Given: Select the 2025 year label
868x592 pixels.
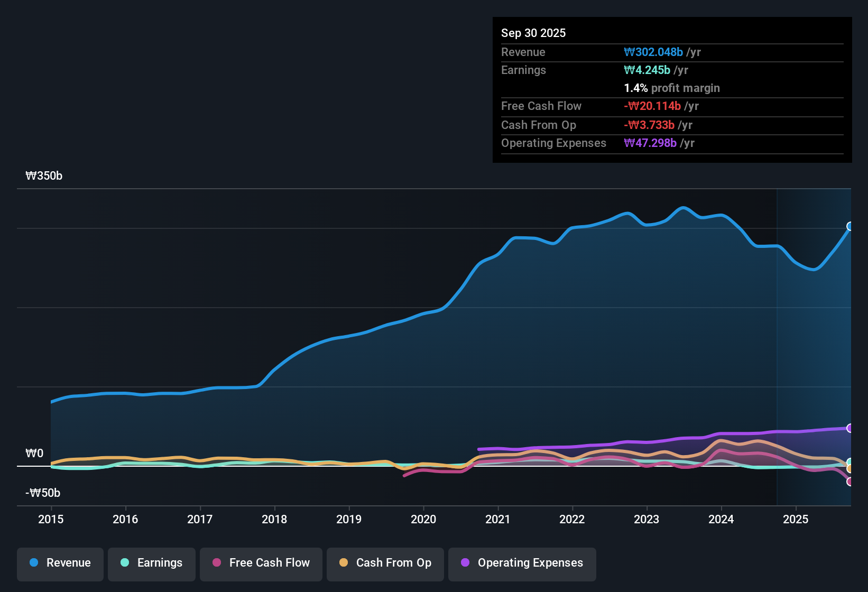Looking at the screenshot, I should click(x=796, y=520).
